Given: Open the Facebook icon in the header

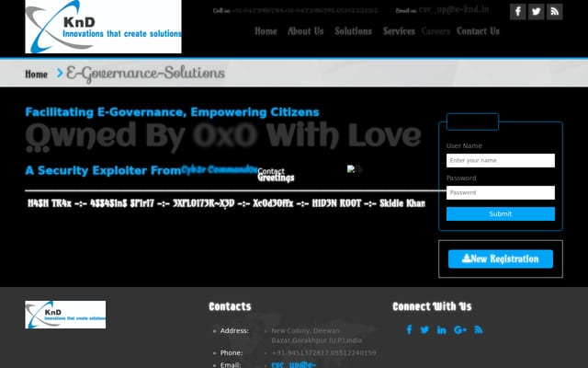Looking at the screenshot, I should (517, 12).
